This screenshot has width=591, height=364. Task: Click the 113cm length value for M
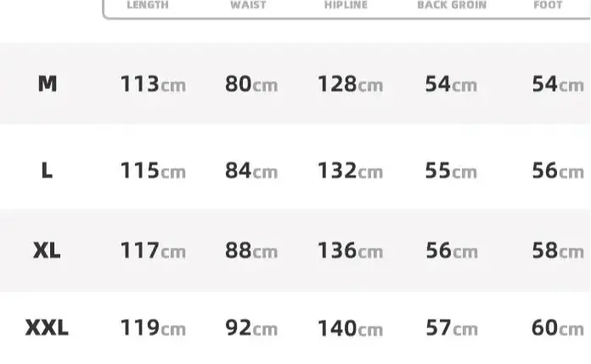click(153, 84)
